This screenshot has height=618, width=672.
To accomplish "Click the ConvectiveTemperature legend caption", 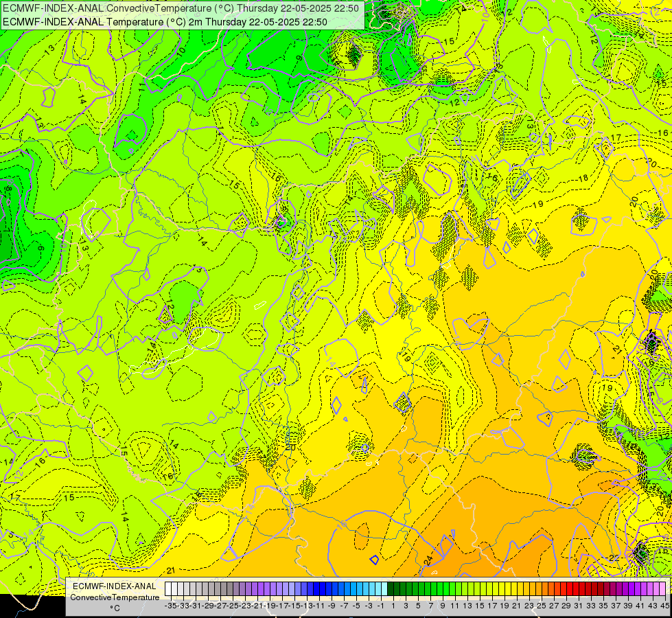I will (x=115, y=597).
